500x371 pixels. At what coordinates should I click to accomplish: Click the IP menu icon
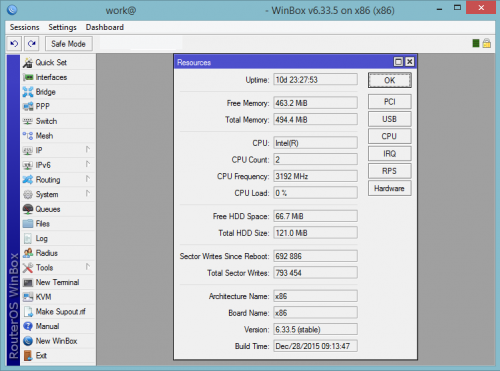pyautogui.click(x=28, y=151)
